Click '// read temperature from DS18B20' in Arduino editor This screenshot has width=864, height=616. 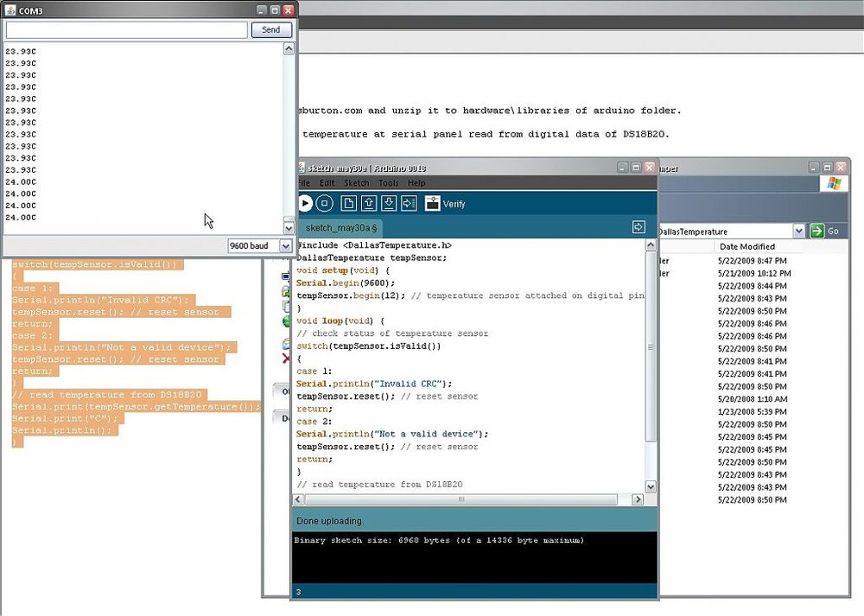(x=379, y=485)
